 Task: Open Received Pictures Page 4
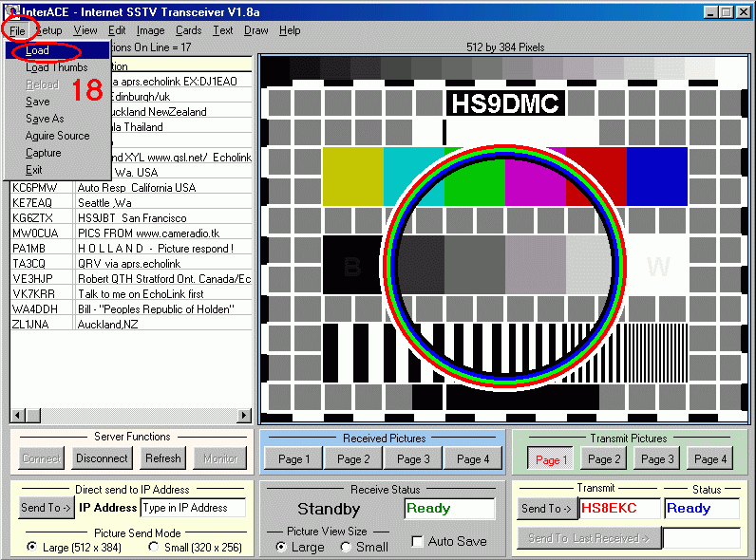click(x=473, y=459)
